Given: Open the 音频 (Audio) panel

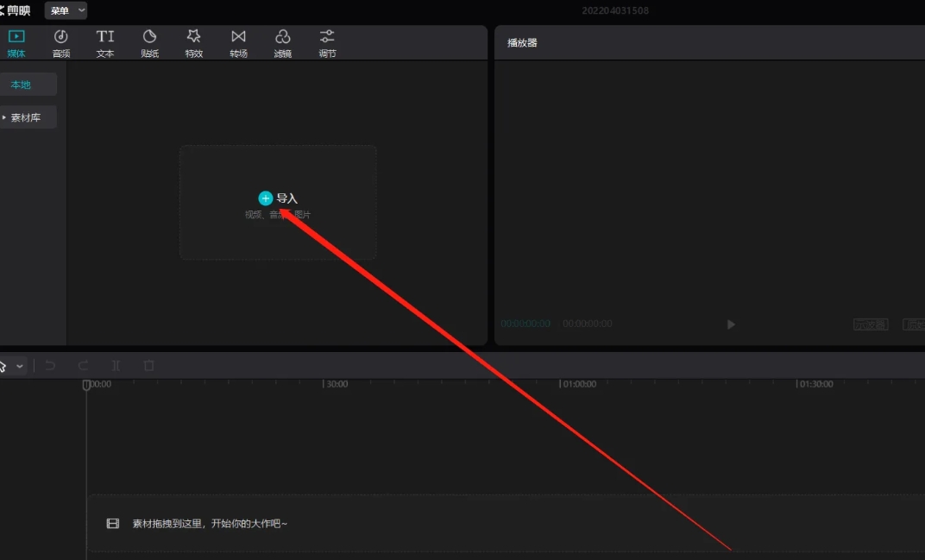Looking at the screenshot, I should click(61, 43).
